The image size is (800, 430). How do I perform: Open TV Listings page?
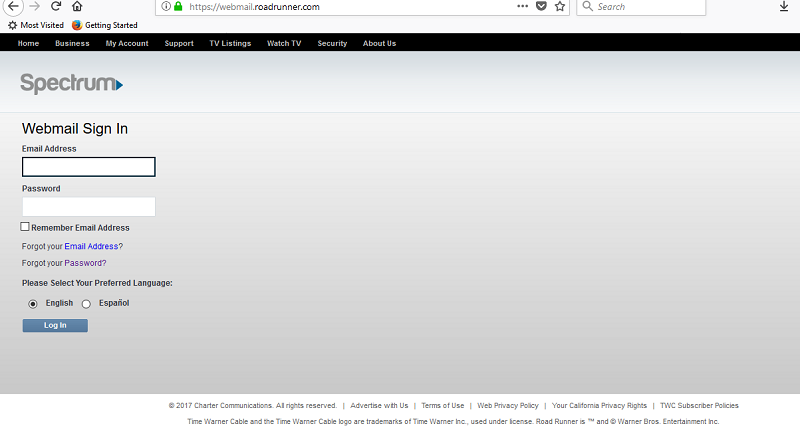[230, 43]
